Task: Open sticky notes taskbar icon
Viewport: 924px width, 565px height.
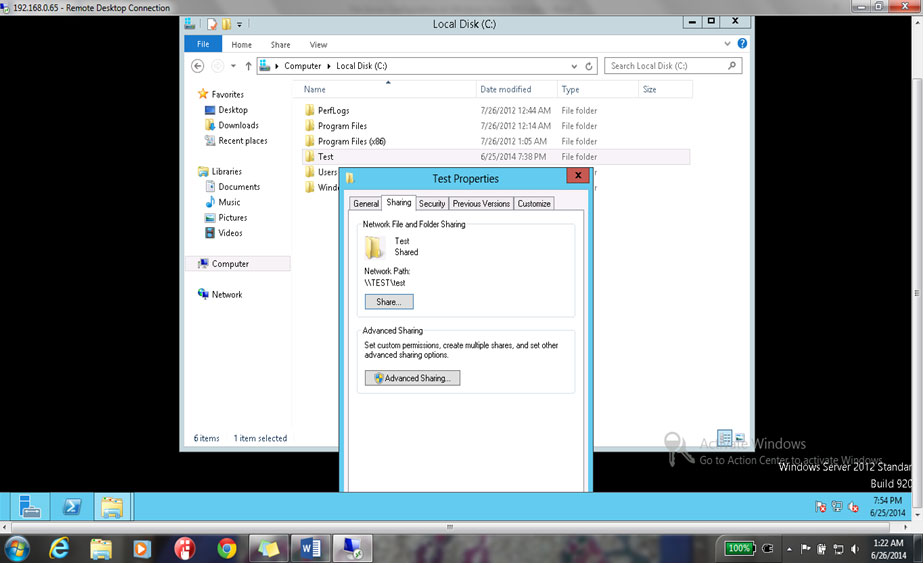Action: point(268,549)
